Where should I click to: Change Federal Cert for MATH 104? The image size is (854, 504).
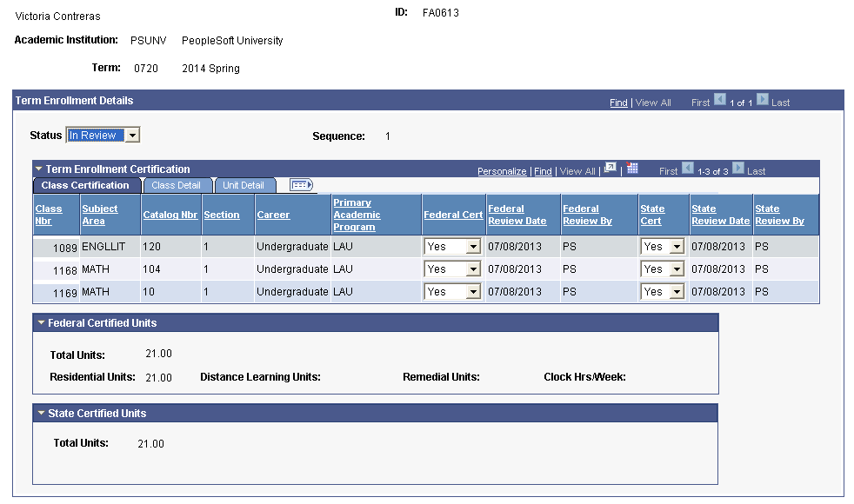[x=470, y=269]
